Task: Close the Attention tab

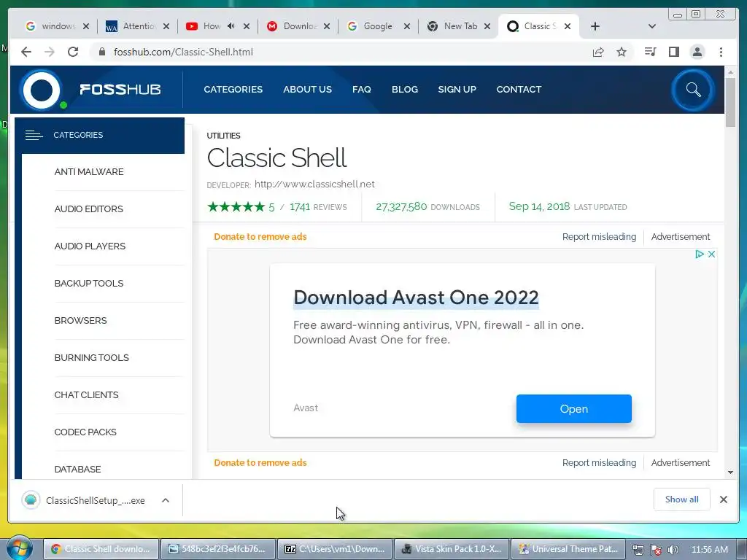Action: pos(166,26)
